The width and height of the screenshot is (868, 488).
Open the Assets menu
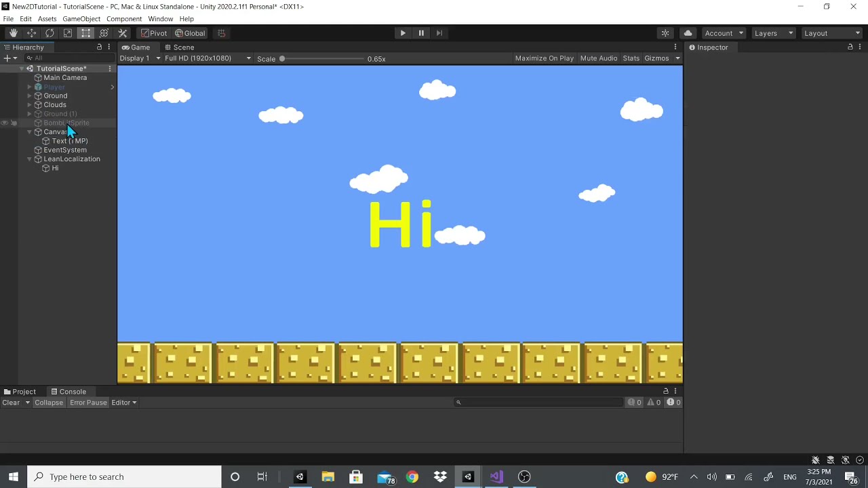47,19
